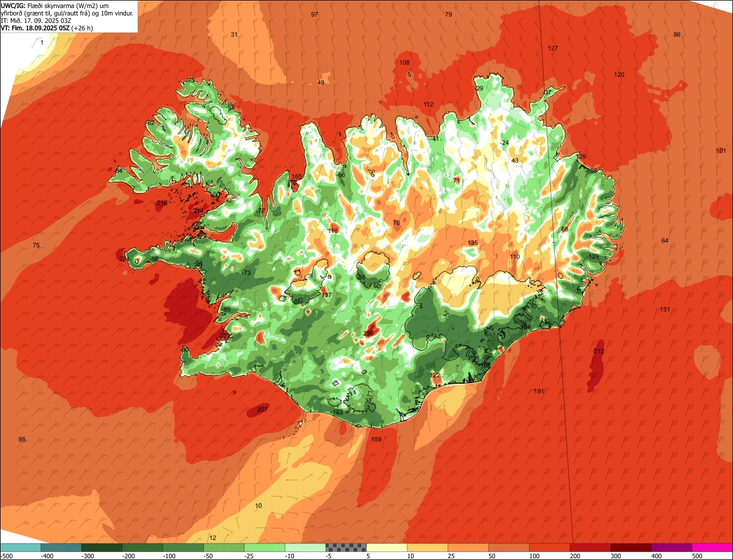Viewport: 733px width, 560px height.
Task: Select the map value 135
Action: point(472,243)
